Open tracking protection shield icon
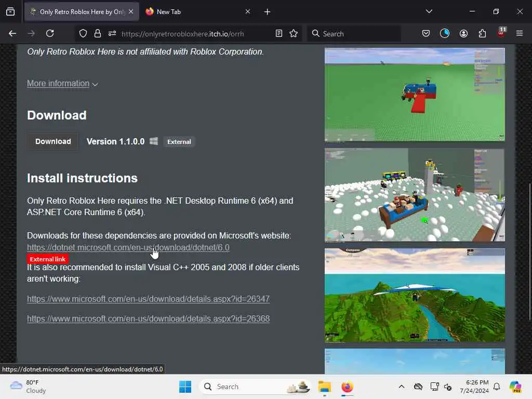Image resolution: width=532 pixels, height=399 pixels. point(83,33)
